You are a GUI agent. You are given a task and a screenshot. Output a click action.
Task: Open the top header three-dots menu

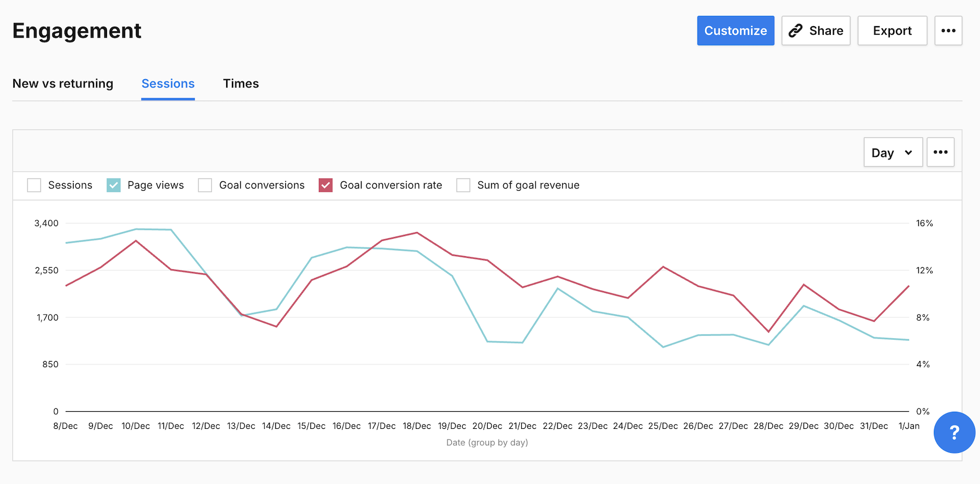[x=948, y=31]
